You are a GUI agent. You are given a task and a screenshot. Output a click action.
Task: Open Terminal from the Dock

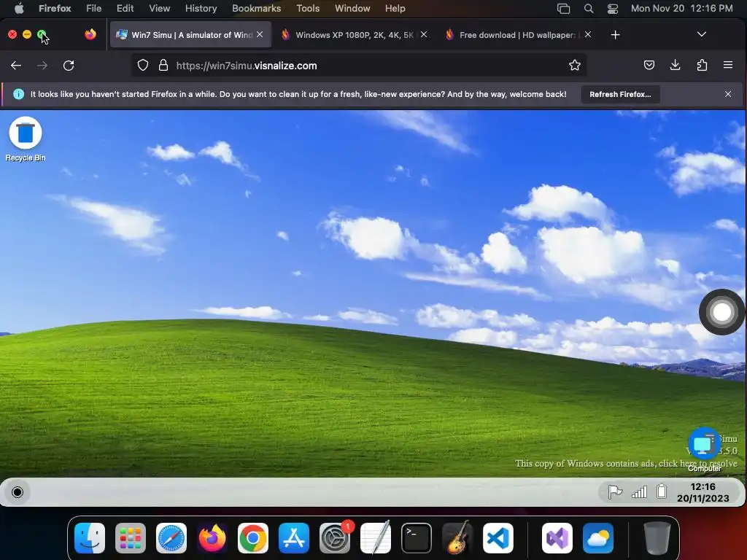coord(417,538)
